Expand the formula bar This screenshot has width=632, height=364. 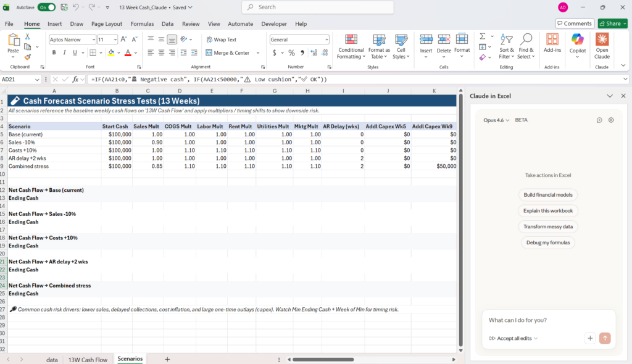coord(625,79)
